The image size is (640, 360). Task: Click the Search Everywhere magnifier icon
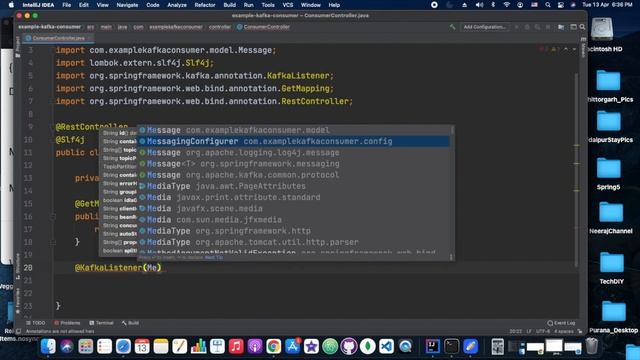[582, 27]
